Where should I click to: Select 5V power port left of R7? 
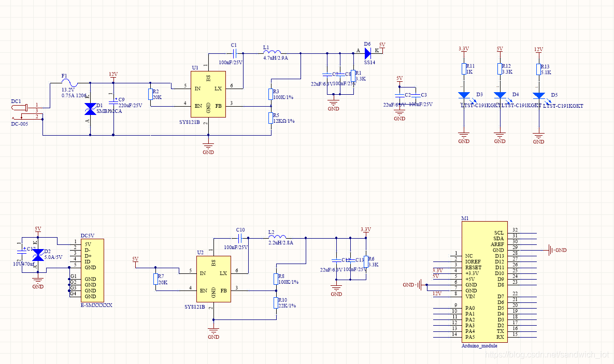[135, 261]
